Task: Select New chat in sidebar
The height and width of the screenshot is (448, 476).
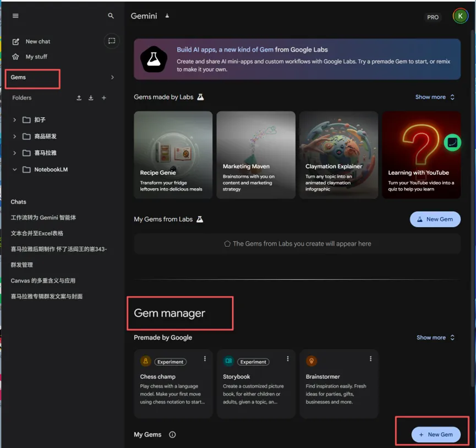Action: tap(38, 42)
